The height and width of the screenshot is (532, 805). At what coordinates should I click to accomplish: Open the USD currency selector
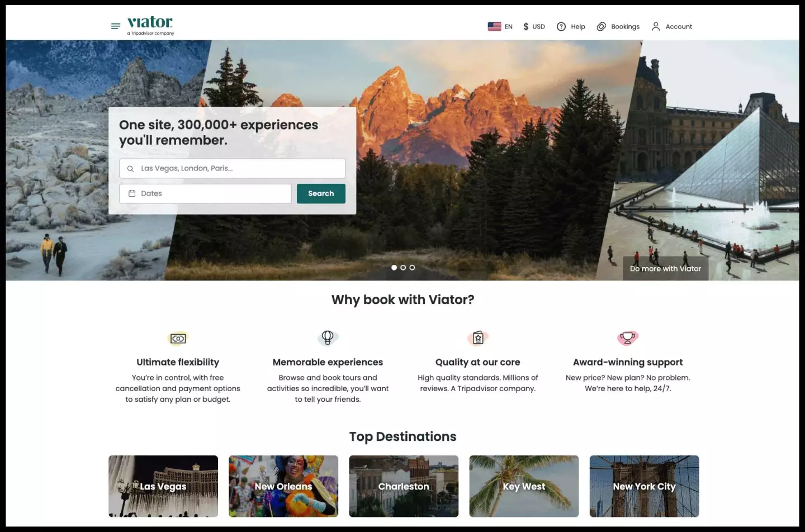click(534, 26)
